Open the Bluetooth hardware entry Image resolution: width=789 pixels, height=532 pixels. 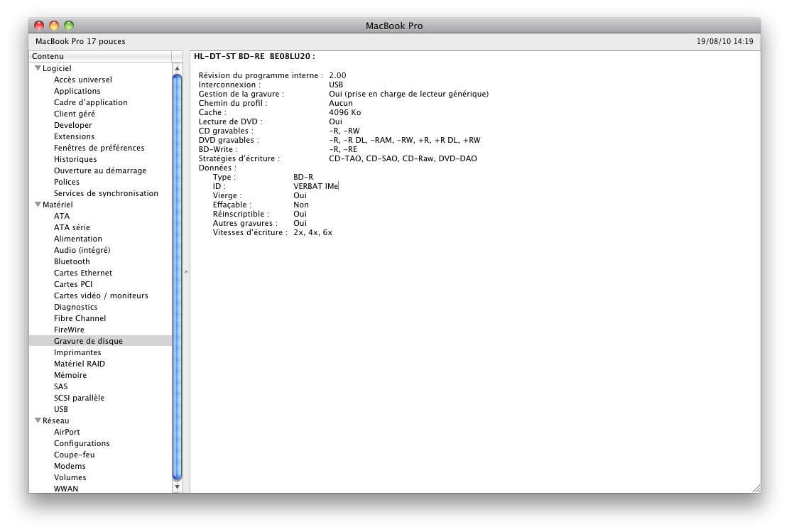72,261
